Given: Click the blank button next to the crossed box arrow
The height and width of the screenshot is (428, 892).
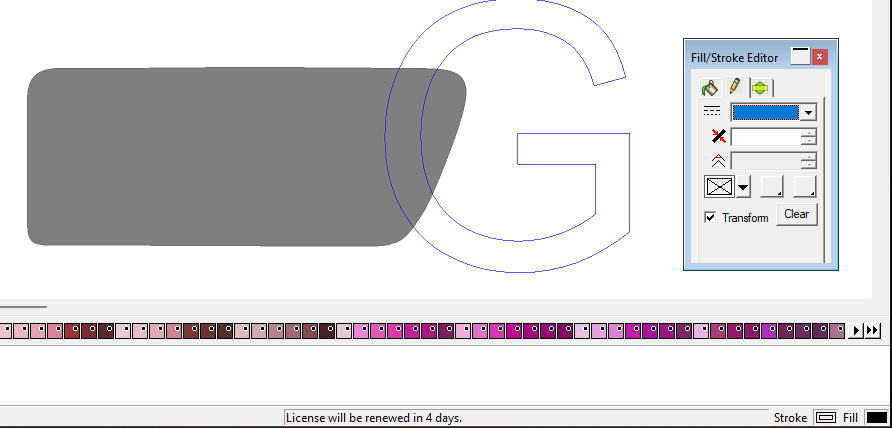Looking at the screenshot, I should click(772, 186).
